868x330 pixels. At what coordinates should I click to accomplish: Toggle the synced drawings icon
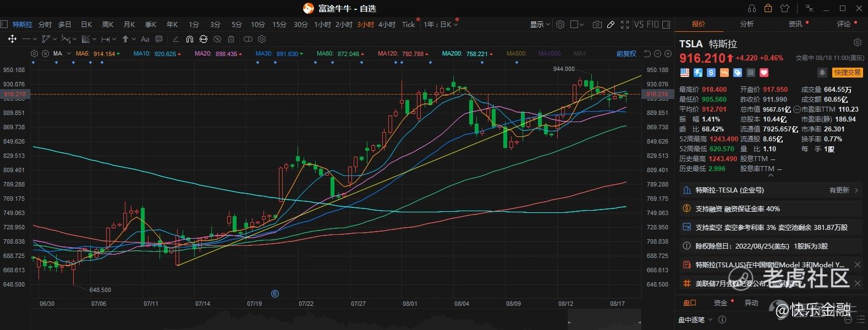(x=204, y=39)
